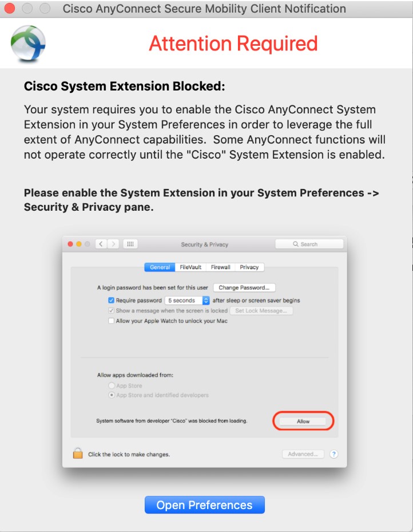The width and height of the screenshot is (413, 532).
Task: Switch to the FileVault tab
Action: pyautogui.click(x=190, y=267)
